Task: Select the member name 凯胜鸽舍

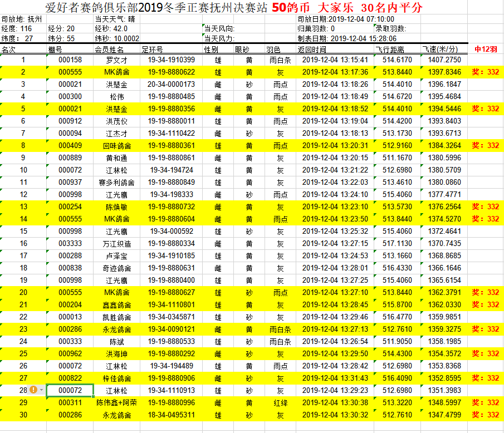Action: [x=117, y=317]
